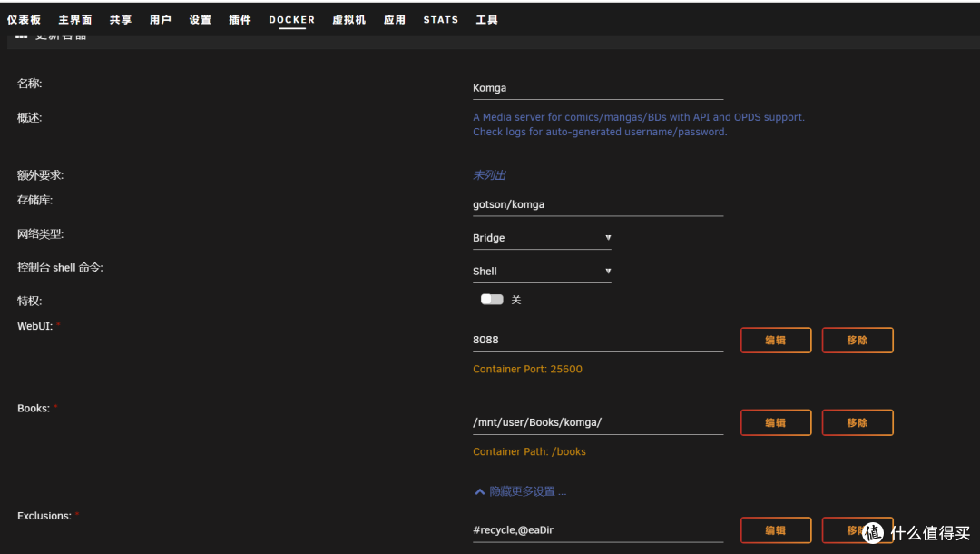Open the 虚拟机 virtual machines tab
Screen dimensions: 980x554
(x=348, y=20)
